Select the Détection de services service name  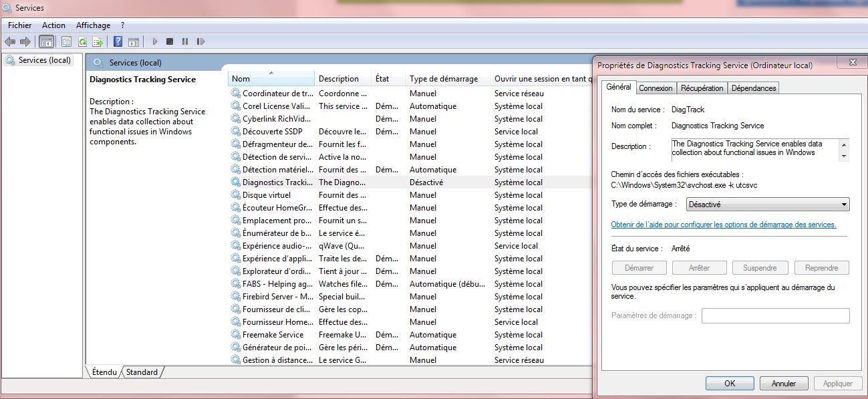tap(277, 157)
